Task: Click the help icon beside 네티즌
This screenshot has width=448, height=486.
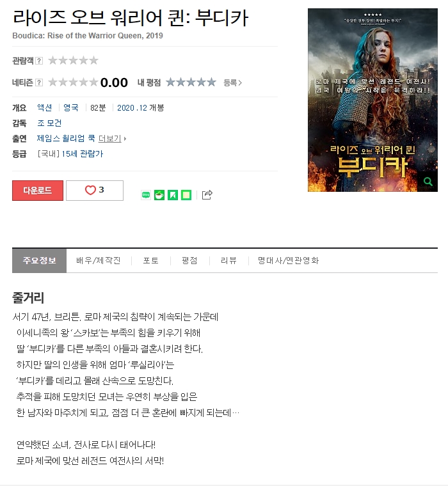Action: click(x=39, y=82)
